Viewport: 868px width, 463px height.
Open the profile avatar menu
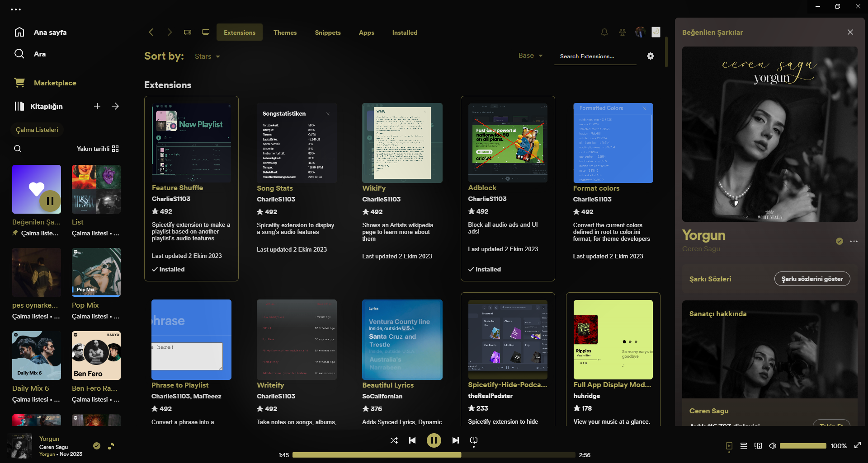[x=640, y=32]
